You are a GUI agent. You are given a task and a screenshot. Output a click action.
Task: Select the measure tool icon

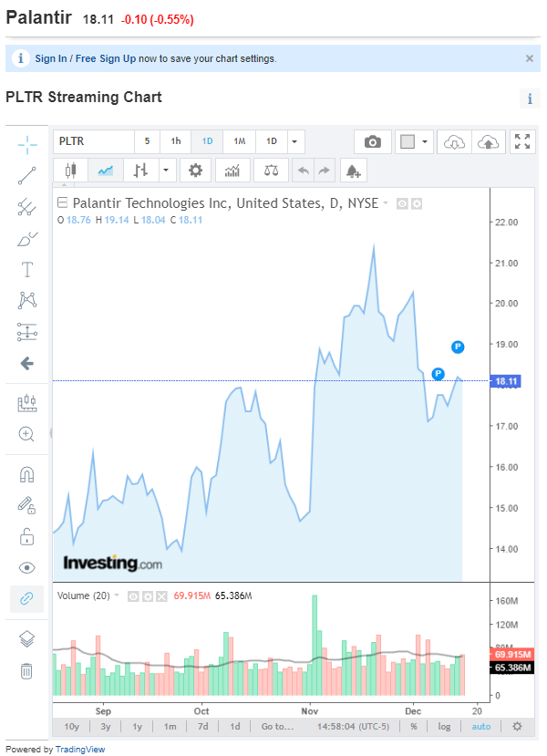click(x=27, y=402)
